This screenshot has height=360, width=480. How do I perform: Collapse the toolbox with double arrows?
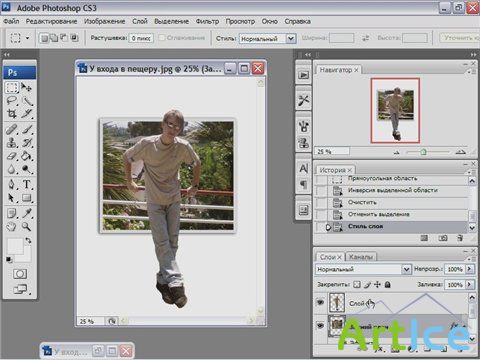point(7,54)
